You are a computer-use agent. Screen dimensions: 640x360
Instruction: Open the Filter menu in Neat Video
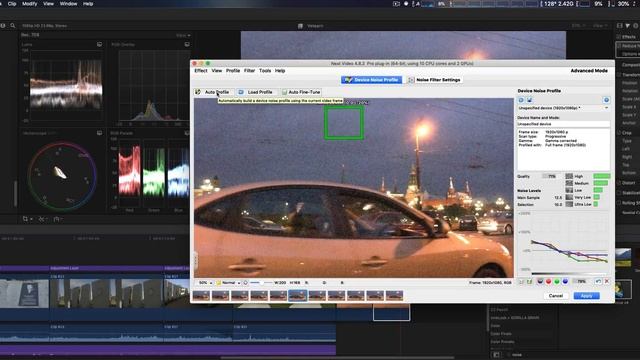249,71
